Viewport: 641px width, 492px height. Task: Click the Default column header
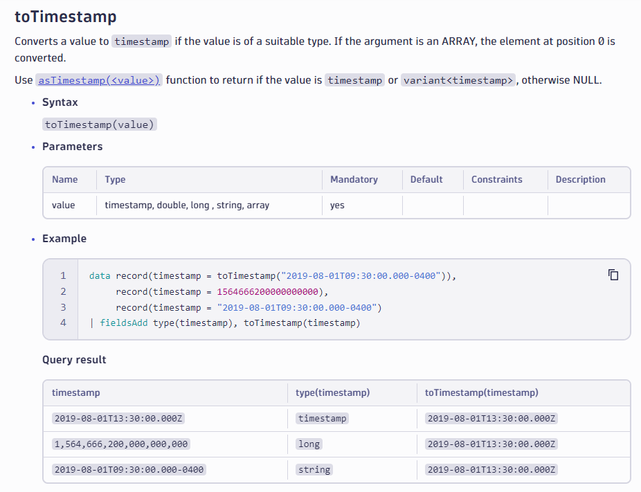coord(426,180)
